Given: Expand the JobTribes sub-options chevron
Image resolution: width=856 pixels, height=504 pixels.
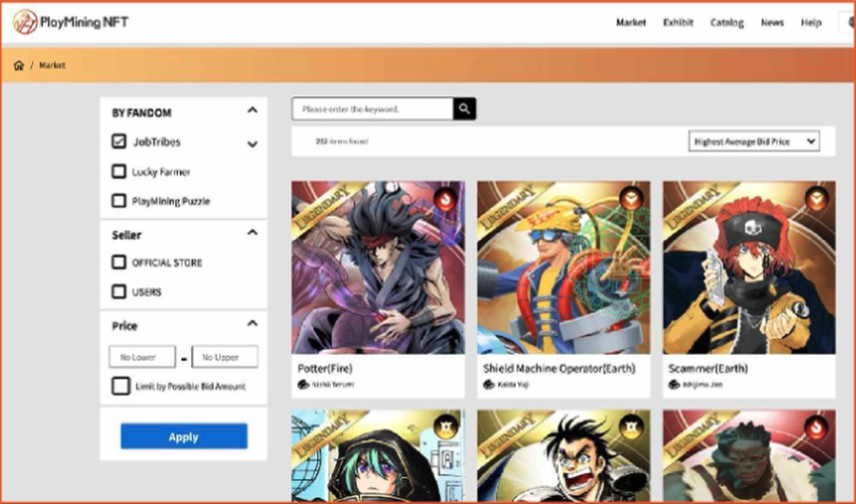Looking at the screenshot, I should 252,144.
